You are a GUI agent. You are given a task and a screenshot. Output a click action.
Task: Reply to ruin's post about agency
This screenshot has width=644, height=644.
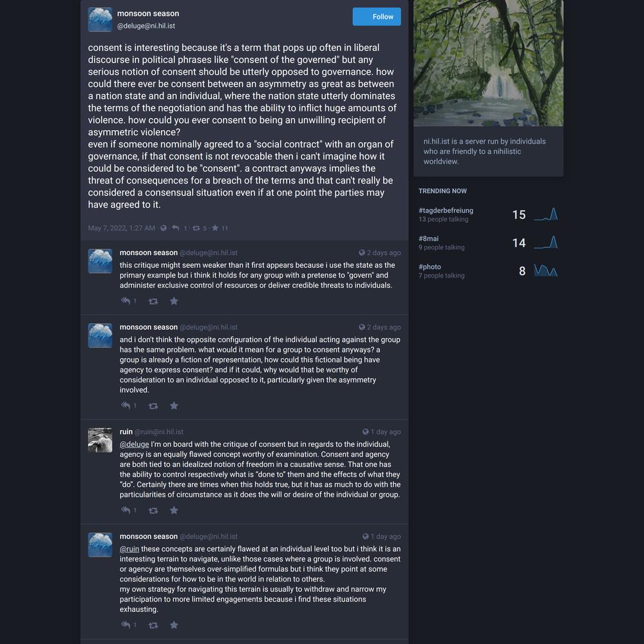[126, 510]
